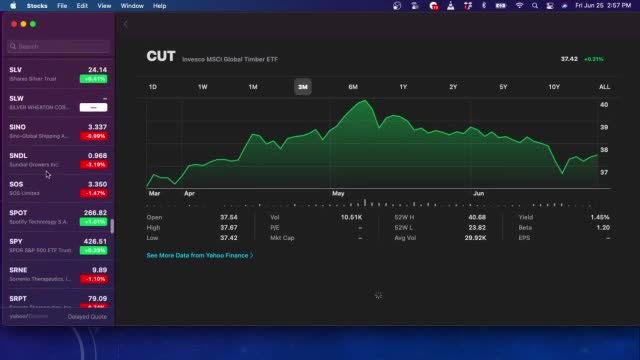Toggle the SLW white dash change badge
This screenshot has width=640, height=360.
click(93, 107)
